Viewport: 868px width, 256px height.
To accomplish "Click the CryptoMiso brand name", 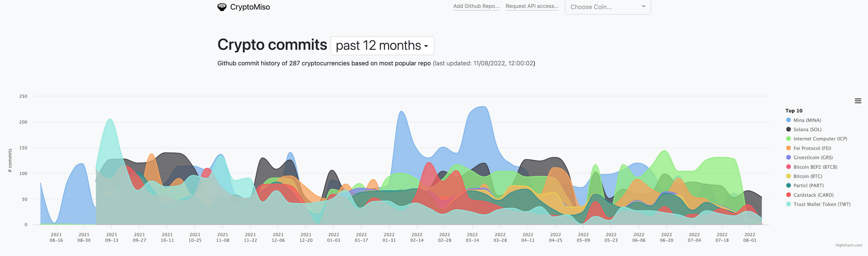I will 250,7.
